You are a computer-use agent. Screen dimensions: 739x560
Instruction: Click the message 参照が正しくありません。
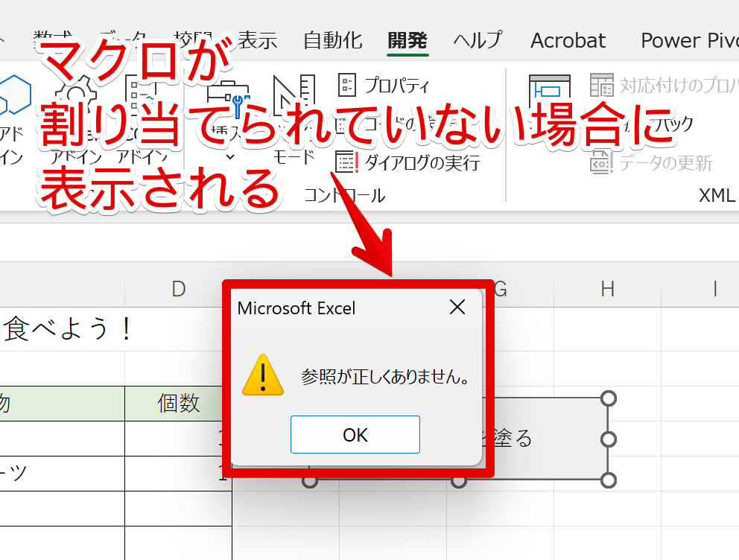pos(385,376)
